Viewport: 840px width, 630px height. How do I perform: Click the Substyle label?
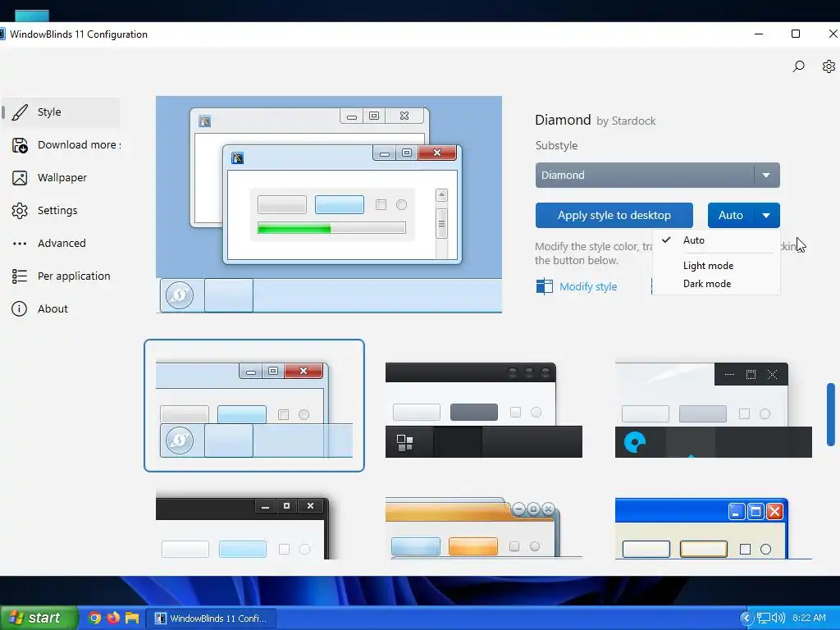556,146
